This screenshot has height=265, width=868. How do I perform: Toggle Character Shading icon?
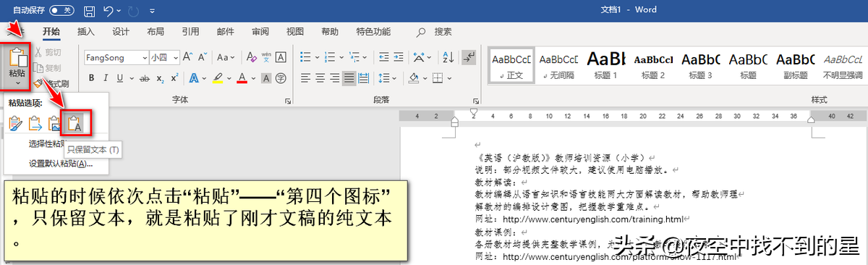[x=266, y=77]
